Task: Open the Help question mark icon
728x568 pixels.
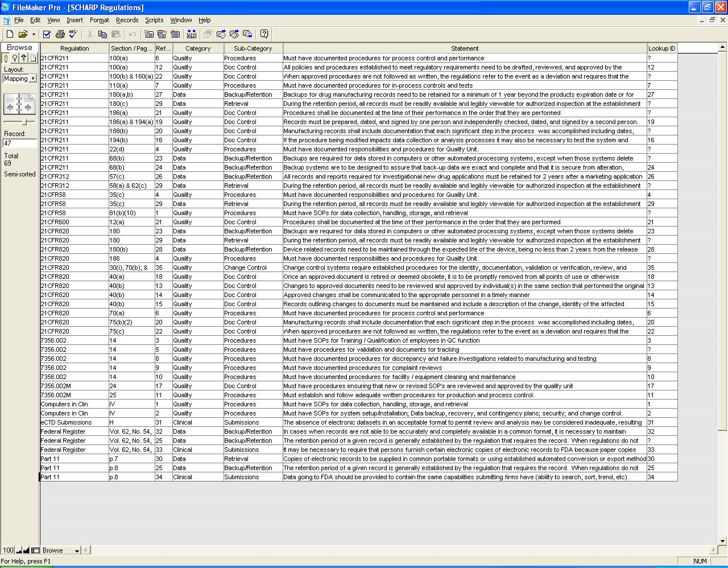Action: click(x=264, y=34)
